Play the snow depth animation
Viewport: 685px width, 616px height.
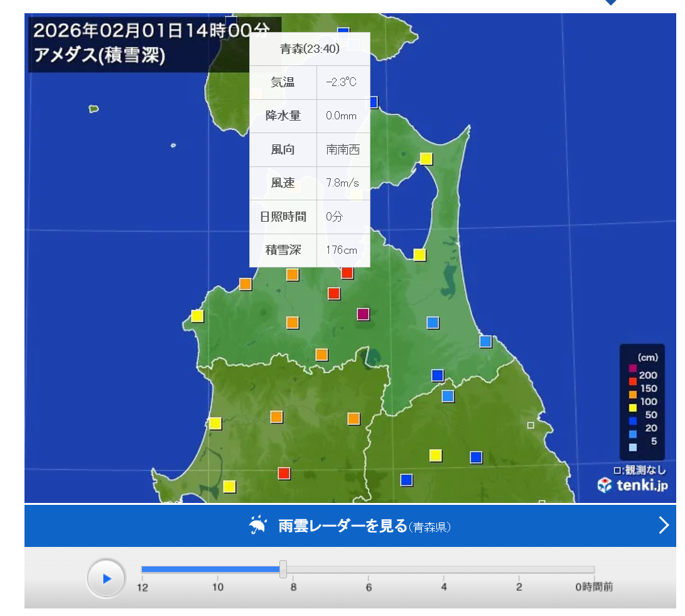coord(106,578)
